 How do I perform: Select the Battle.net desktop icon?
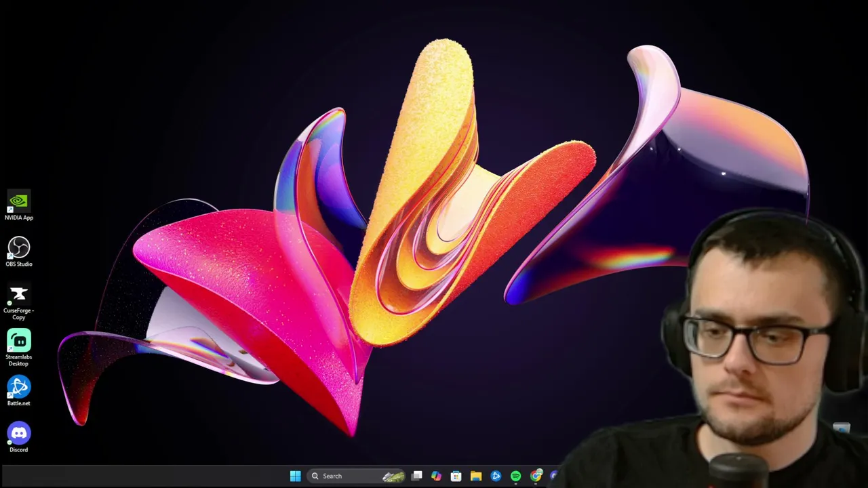pos(18,391)
